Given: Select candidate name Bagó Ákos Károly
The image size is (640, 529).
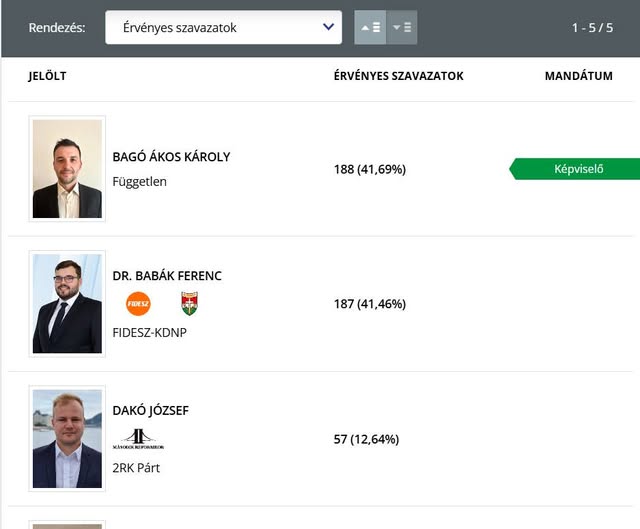Looking at the screenshot, I should 171,157.
